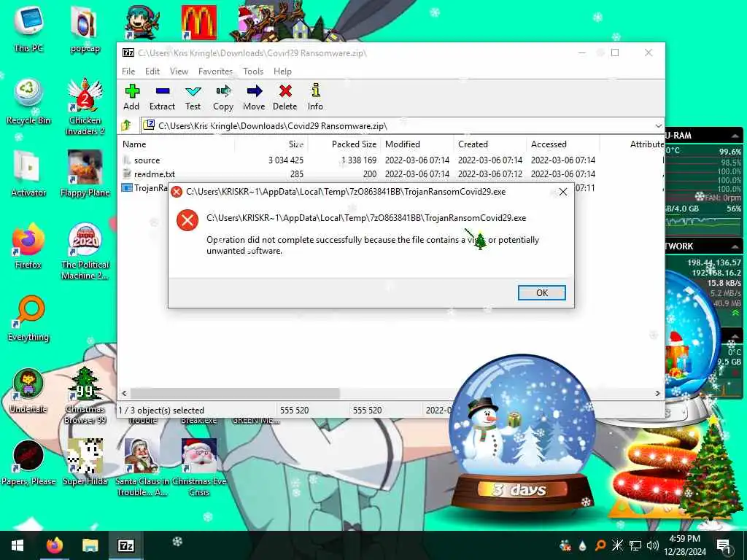The image size is (747, 560).
Task: Sort by Created column header
Action: pyautogui.click(x=473, y=144)
